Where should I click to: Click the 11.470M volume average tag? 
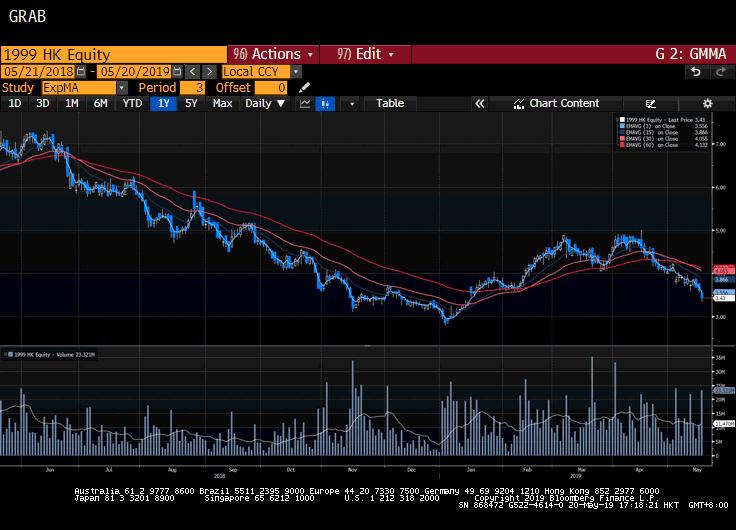(723, 423)
